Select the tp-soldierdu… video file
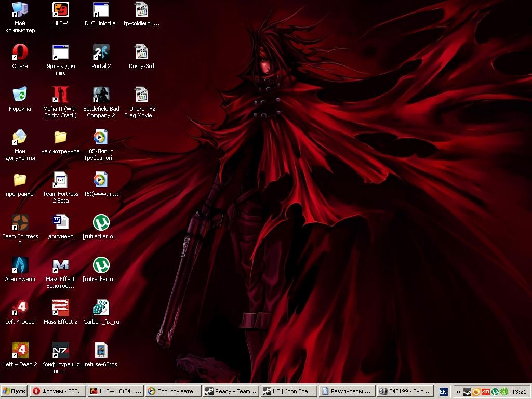This screenshot has height=399, width=532. pos(141,14)
